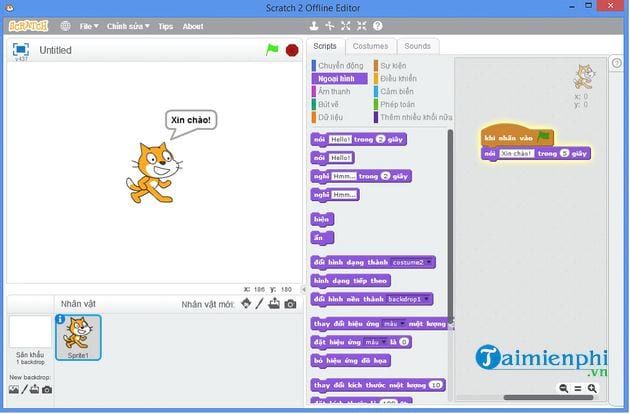Click the ẩn block
This screenshot has height=414, width=630.
point(322,238)
